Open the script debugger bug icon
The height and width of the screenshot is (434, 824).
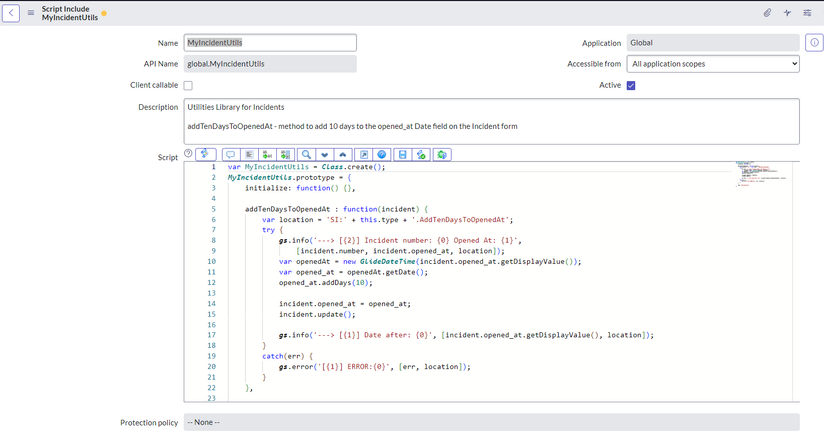point(442,154)
